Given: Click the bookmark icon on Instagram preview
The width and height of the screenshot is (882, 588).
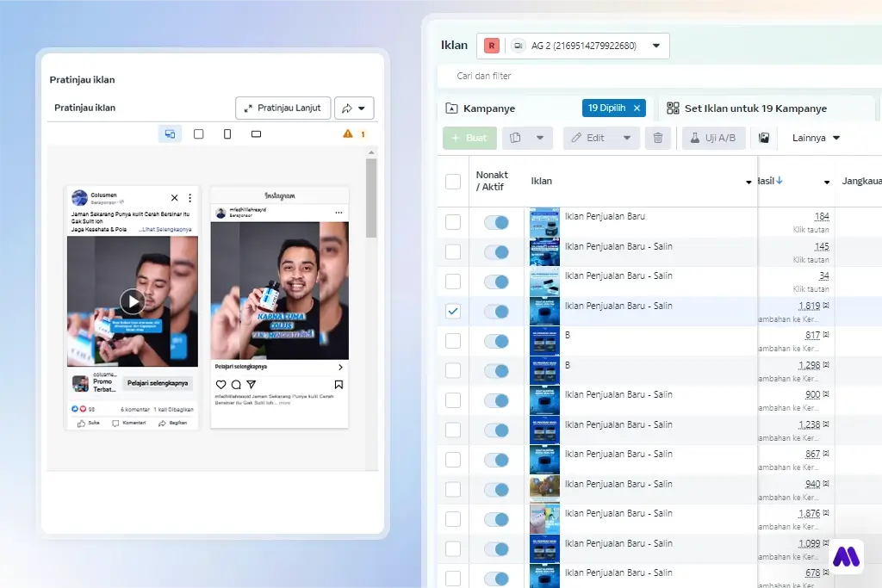Looking at the screenshot, I should (x=339, y=385).
